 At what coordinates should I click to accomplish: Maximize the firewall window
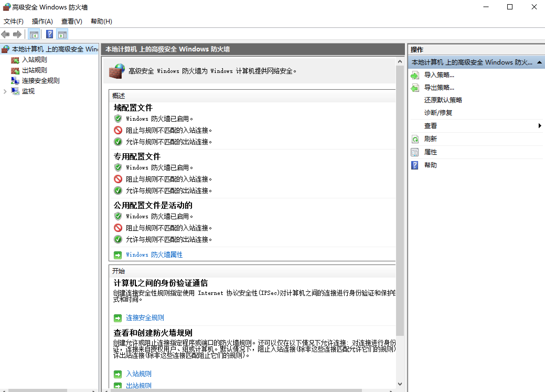[x=510, y=7]
